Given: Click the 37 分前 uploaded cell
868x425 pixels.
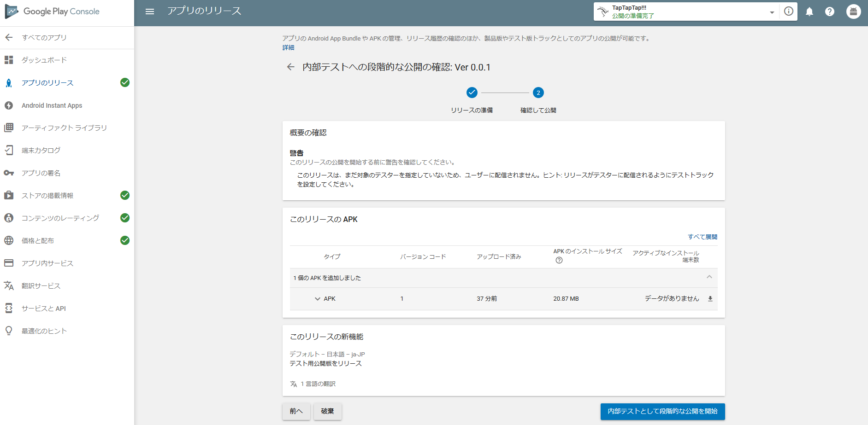Looking at the screenshot, I should coord(487,299).
